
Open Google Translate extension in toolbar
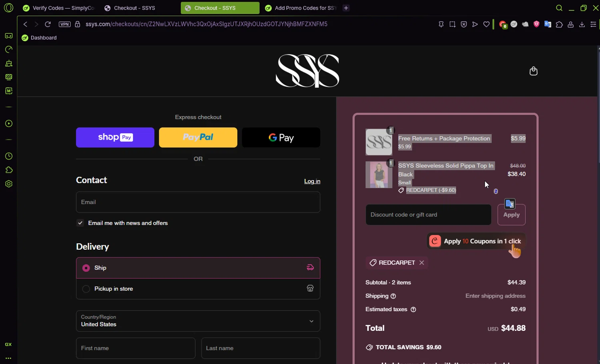point(548,24)
